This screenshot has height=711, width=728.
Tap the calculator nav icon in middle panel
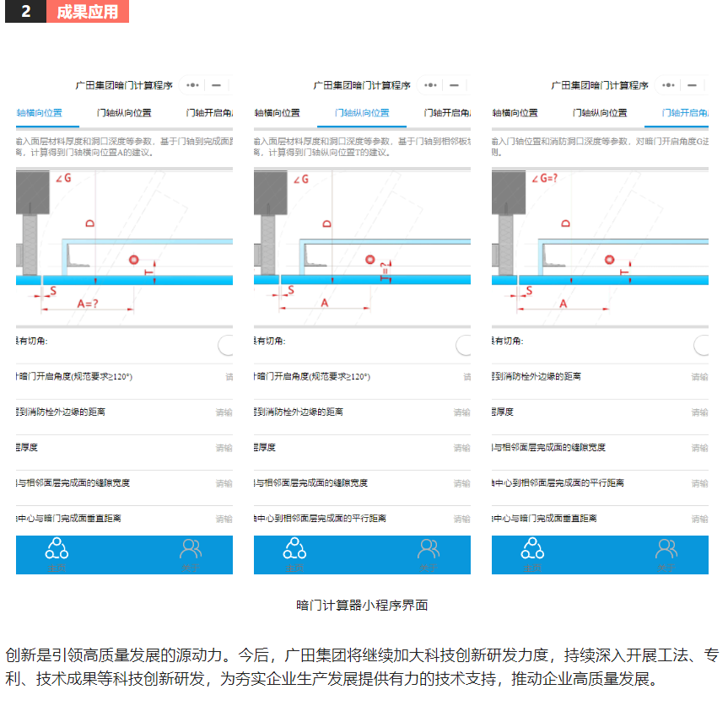click(294, 550)
